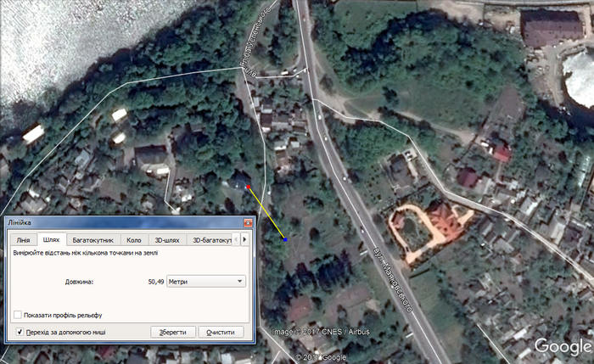Click the Довжина label
The image size is (594, 364).
click(79, 282)
